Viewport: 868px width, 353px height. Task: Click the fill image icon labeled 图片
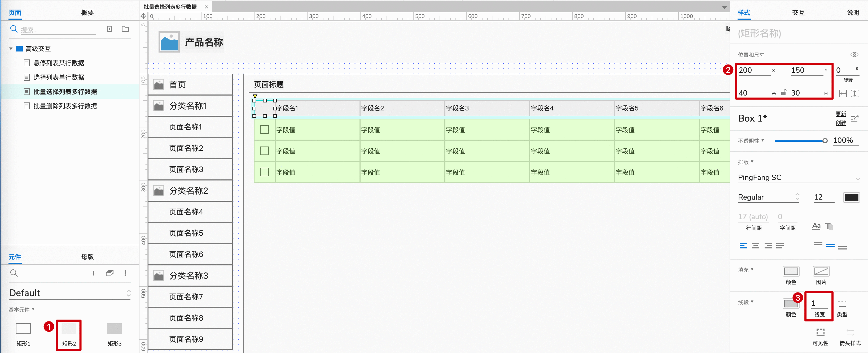[821, 271]
